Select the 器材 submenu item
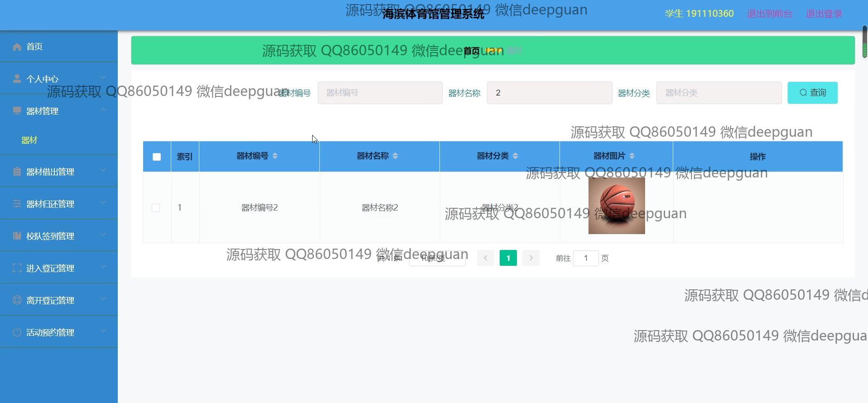 point(29,140)
